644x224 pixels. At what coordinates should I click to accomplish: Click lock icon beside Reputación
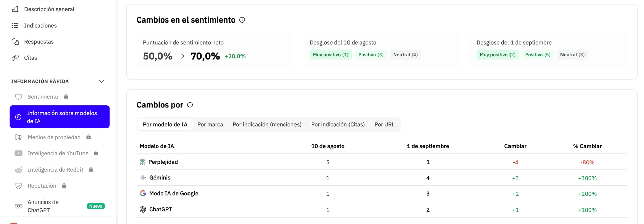point(64,185)
